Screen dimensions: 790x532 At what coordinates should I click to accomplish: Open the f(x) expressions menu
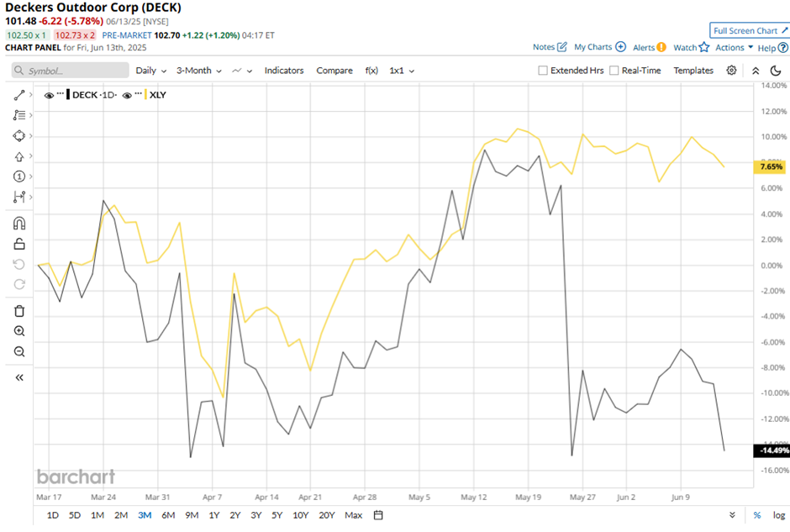coord(371,71)
